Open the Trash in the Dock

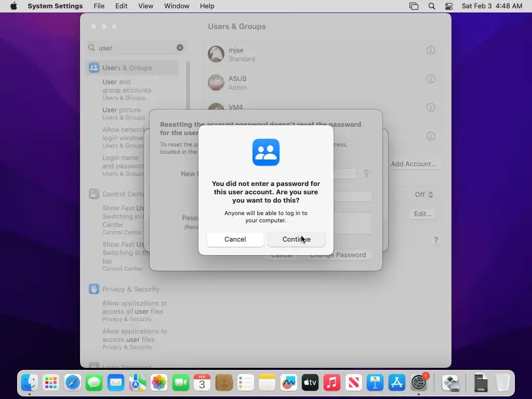503,383
